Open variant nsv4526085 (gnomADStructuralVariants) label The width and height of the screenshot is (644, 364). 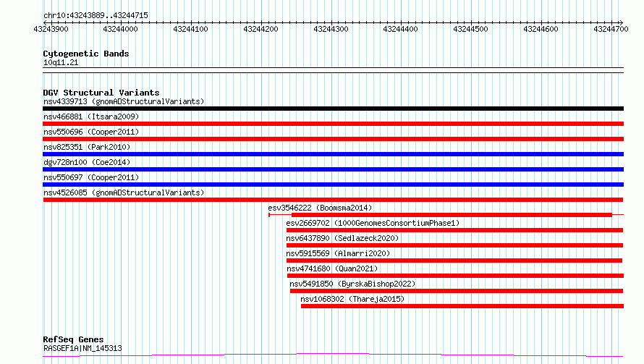pos(124,192)
